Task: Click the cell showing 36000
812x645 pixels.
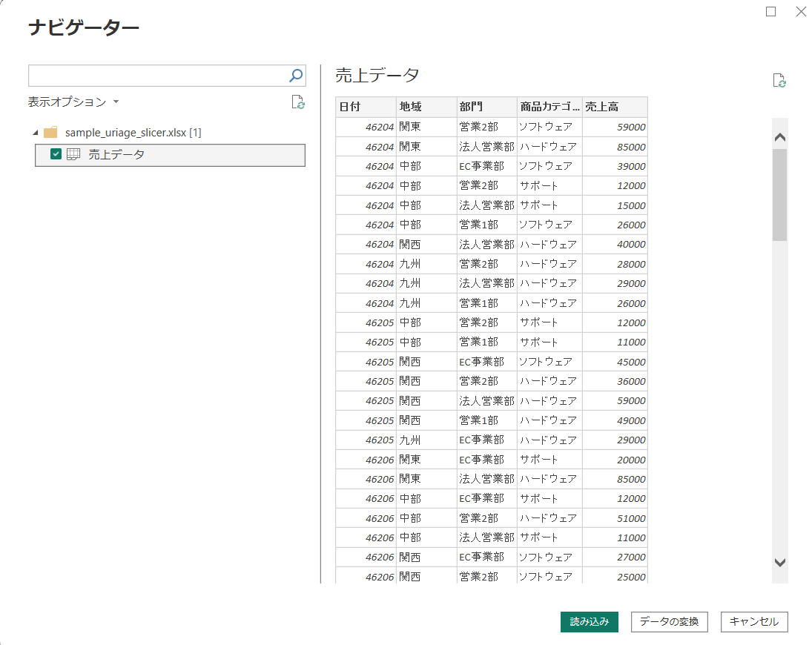Action: tap(615, 381)
